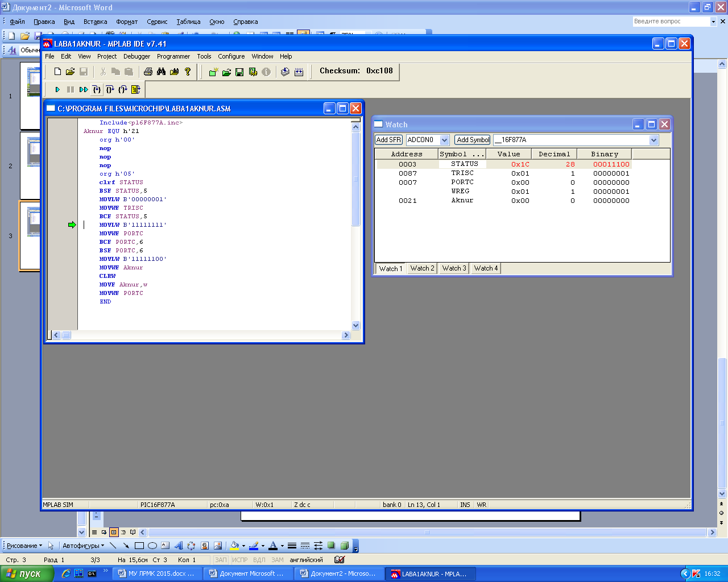This screenshot has width=728, height=582.
Task: Select the Oval shape tool in Word
Action: pos(152,546)
